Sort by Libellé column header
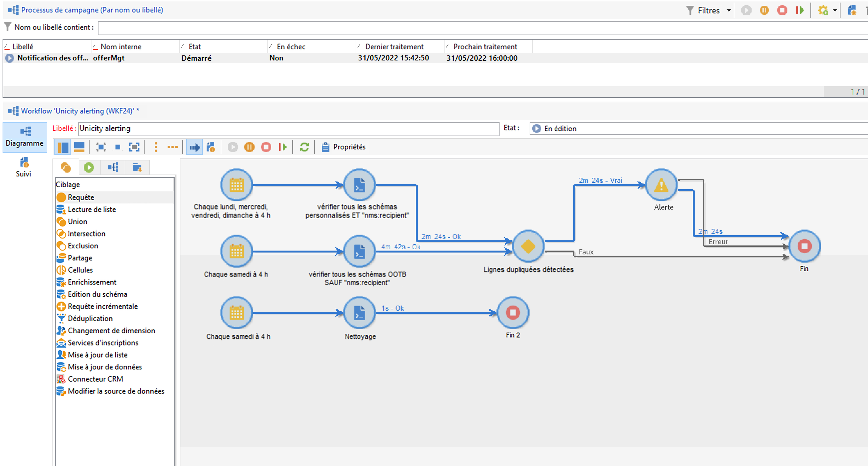The height and width of the screenshot is (466, 868). coord(23,46)
